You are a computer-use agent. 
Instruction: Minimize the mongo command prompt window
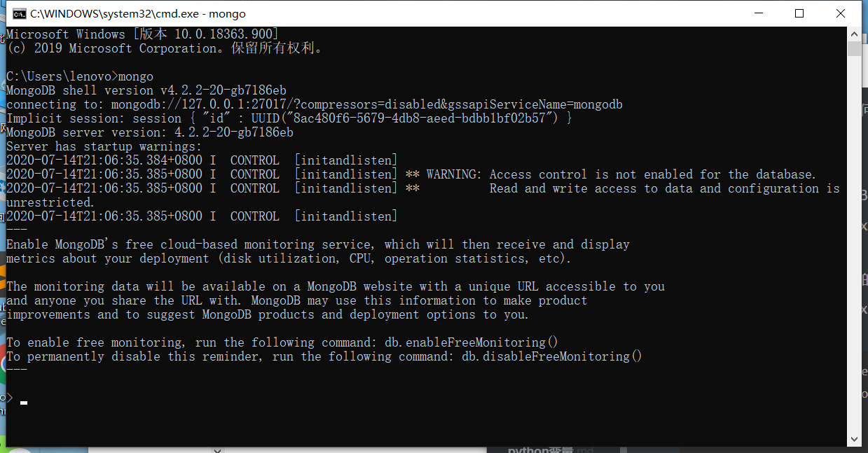[x=759, y=13]
